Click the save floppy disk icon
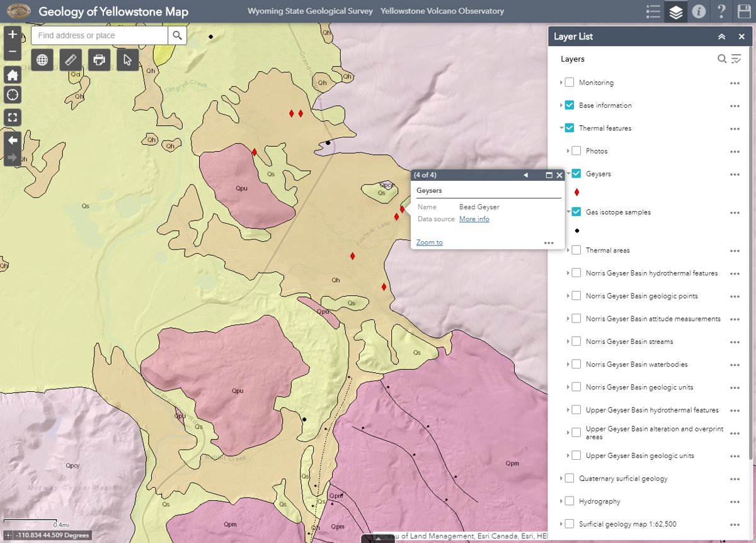The width and height of the screenshot is (756, 543). point(744,11)
